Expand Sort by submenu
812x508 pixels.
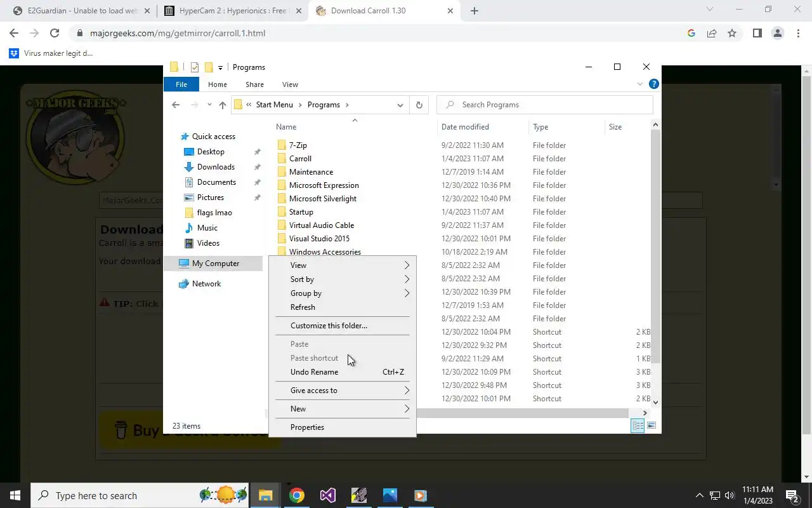[343, 279]
